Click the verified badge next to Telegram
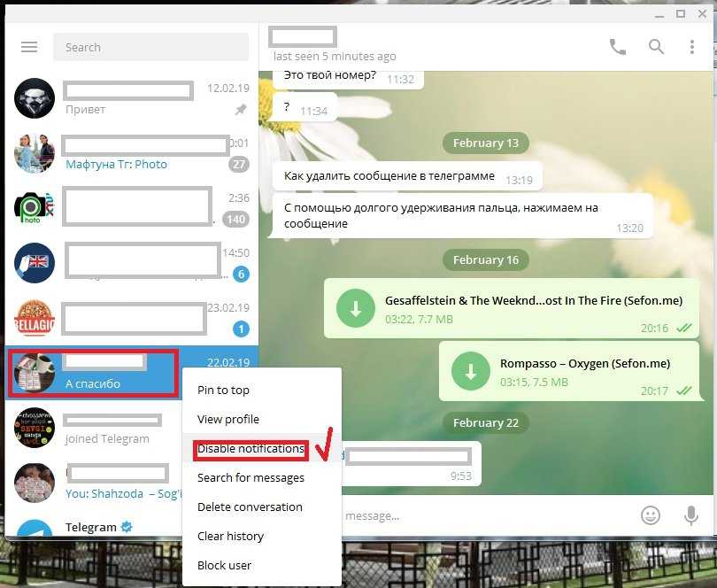717x588 pixels. (x=127, y=527)
